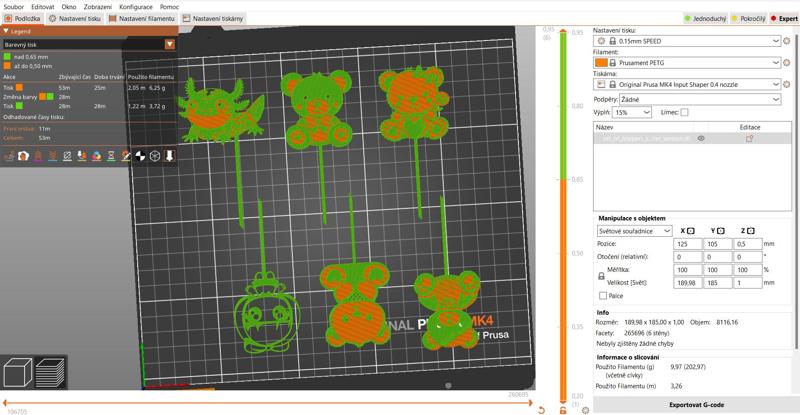This screenshot has height=415, width=800.
Task: Collapse the Legend panel
Action: 6,31
